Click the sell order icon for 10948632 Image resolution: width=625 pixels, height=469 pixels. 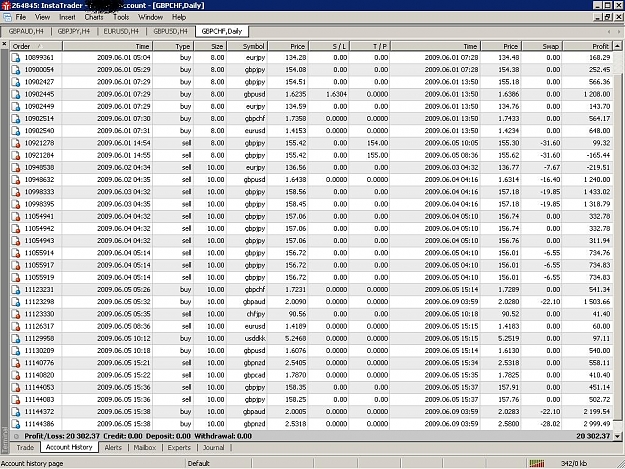pyautogui.click(x=16, y=180)
